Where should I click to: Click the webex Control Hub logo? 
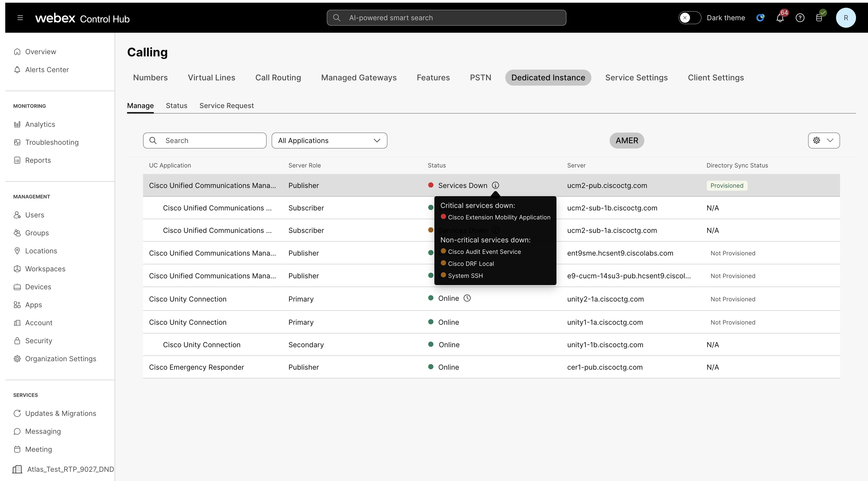click(82, 18)
